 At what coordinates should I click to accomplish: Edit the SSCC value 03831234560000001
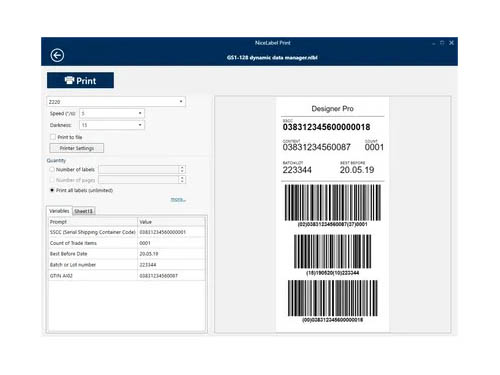coord(172,232)
